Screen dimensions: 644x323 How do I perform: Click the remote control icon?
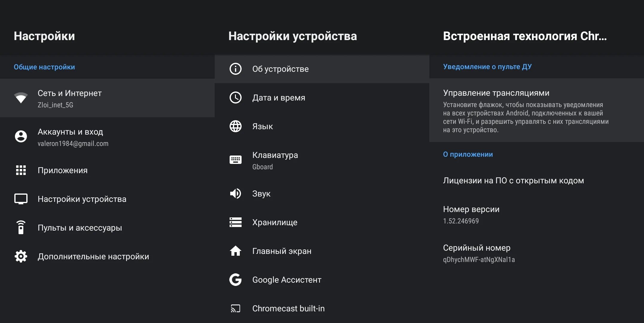tap(21, 227)
